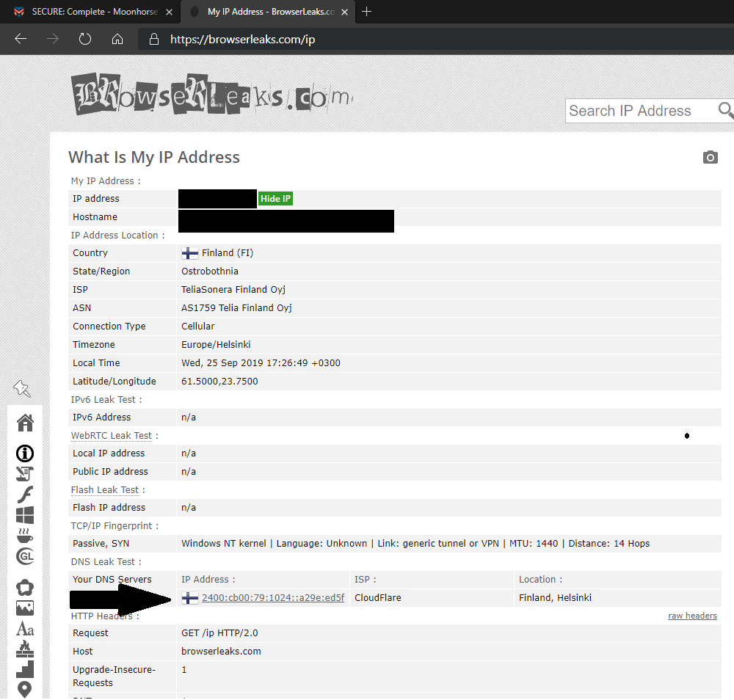
Task: Select the My IP Address - BrowserLeaks tab
Action: 267,12
